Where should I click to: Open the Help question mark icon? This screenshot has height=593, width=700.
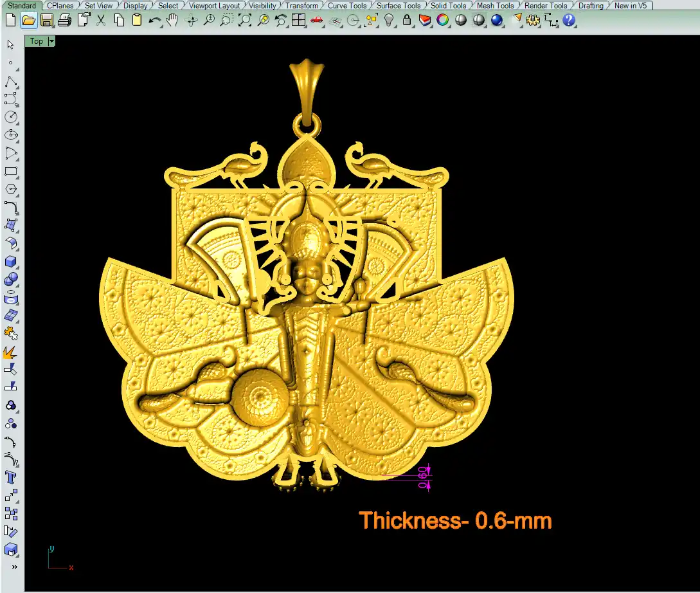point(569,20)
